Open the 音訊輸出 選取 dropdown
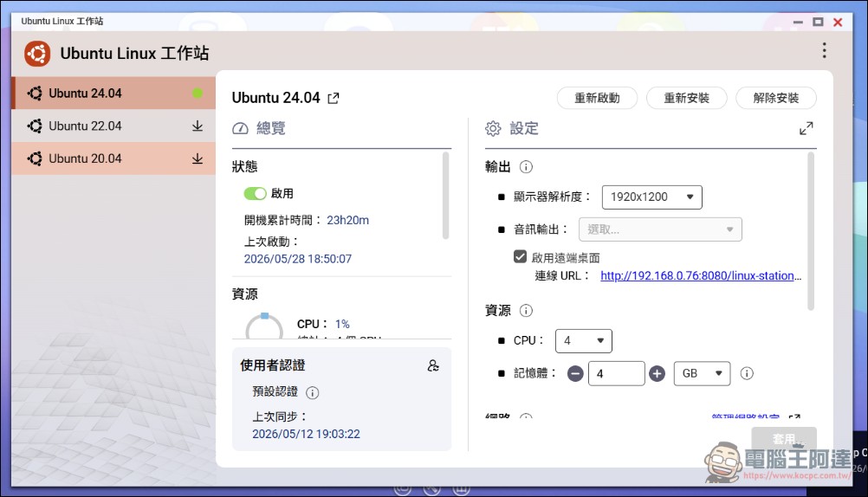 coord(660,229)
